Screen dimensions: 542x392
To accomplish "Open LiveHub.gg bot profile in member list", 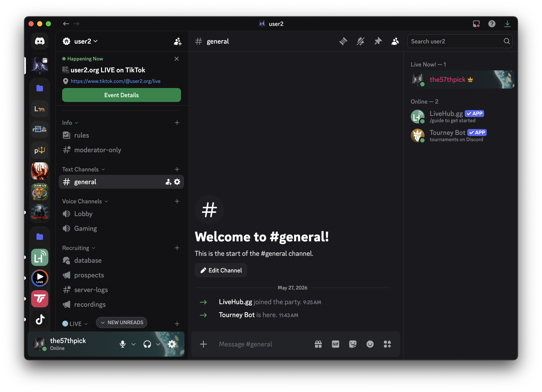I will [462, 117].
